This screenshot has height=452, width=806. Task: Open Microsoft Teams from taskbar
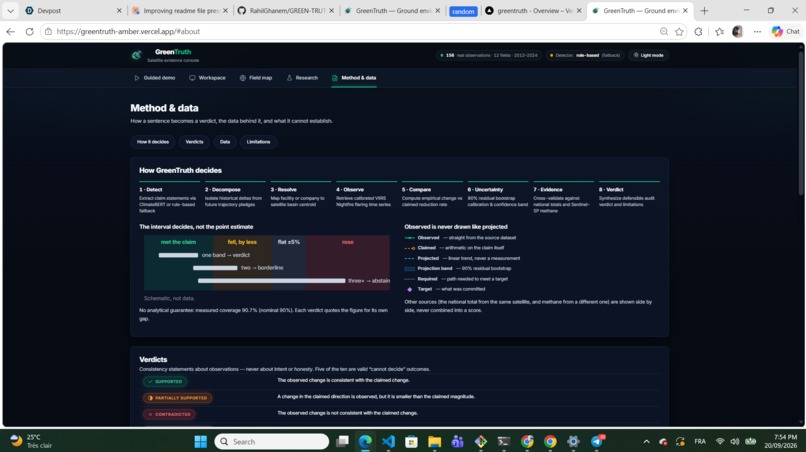(457, 441)
